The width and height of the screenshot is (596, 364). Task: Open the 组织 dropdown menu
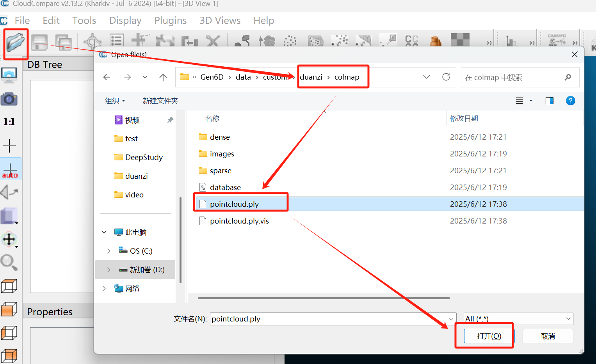tap(115, 101)
